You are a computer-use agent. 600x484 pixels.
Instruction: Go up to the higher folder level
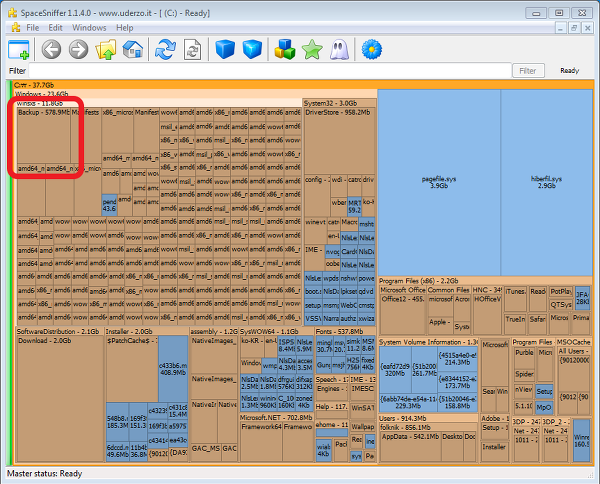pyautogui.click(x=106, y=49)
